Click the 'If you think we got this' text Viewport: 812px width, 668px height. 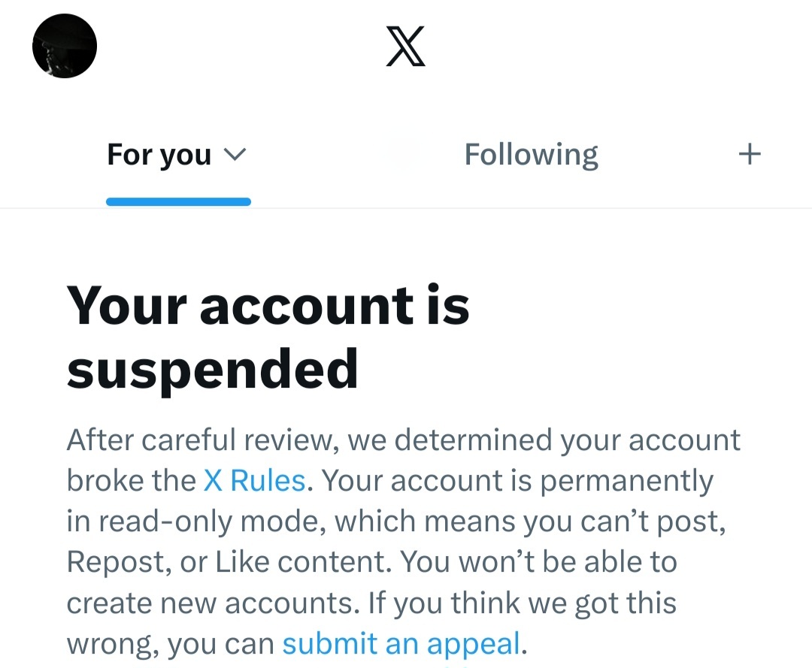pyautogui.click(x=522, y=603)
